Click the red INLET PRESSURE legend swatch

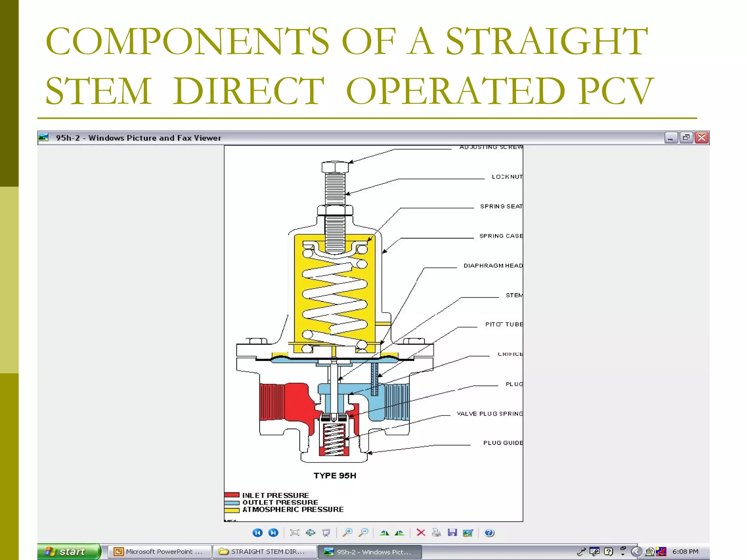tap(232, 495)
